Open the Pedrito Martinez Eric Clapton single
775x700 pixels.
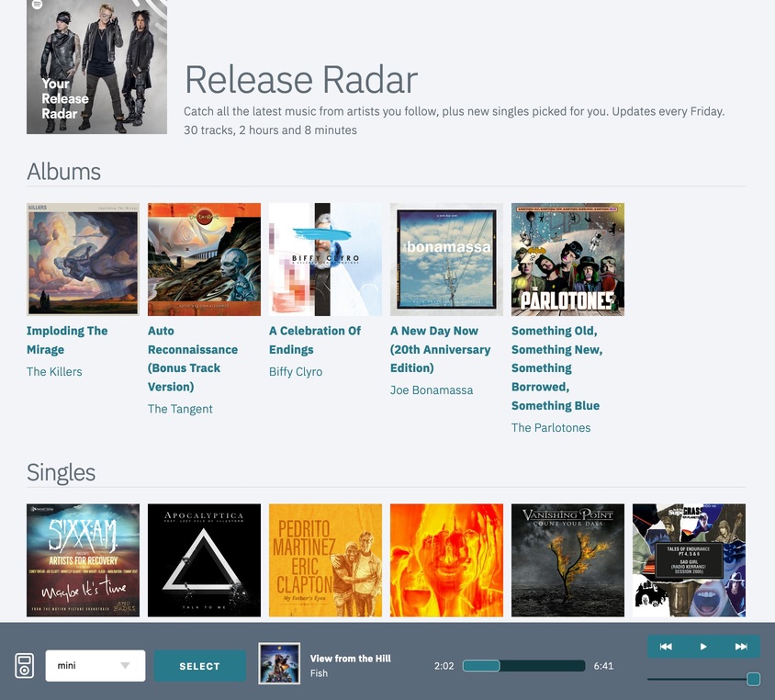tap(325, 560)
